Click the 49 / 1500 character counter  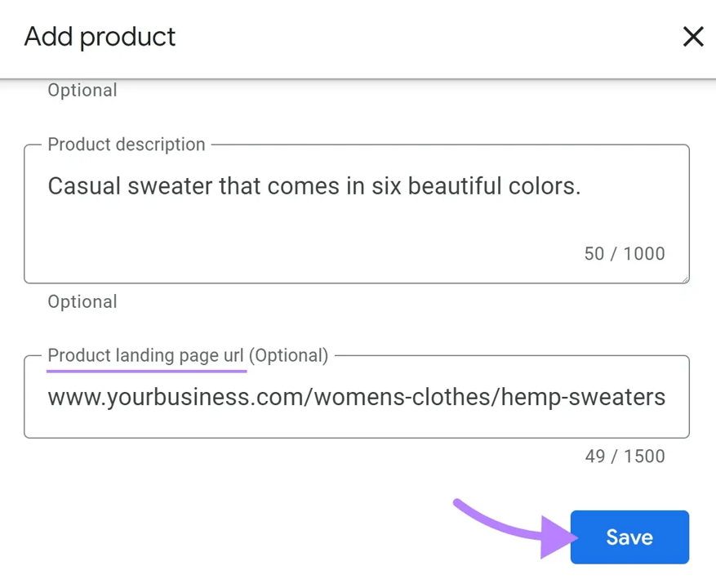point(625,456)
